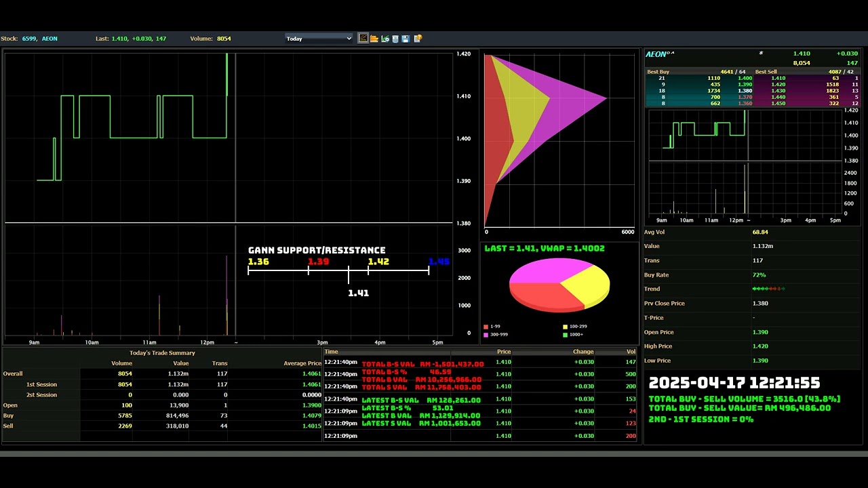Click the Buy Rate 72% value
This screenshot has width=868, height=488.
click(759, 275)
